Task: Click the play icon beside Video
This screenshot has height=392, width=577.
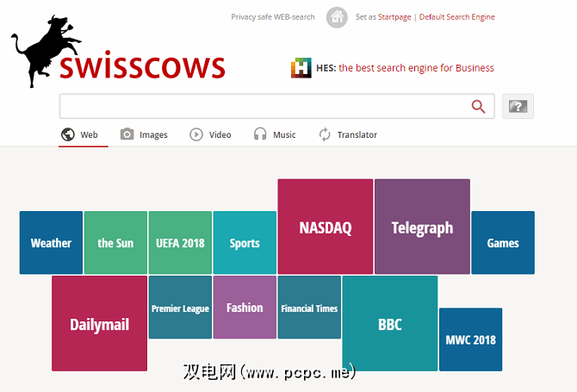Action: point(196,134)
